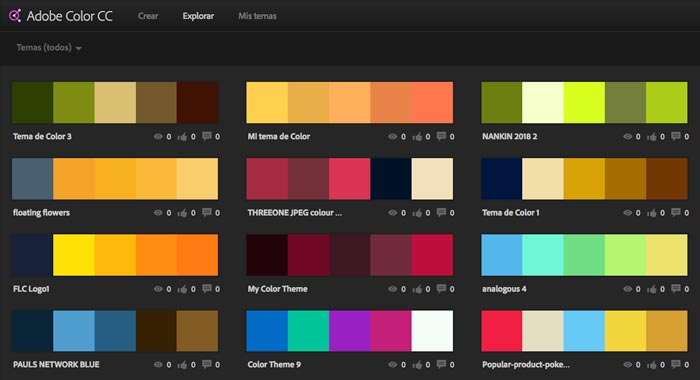Select coral swatch in Mi tema de Color

pos(432,102)
